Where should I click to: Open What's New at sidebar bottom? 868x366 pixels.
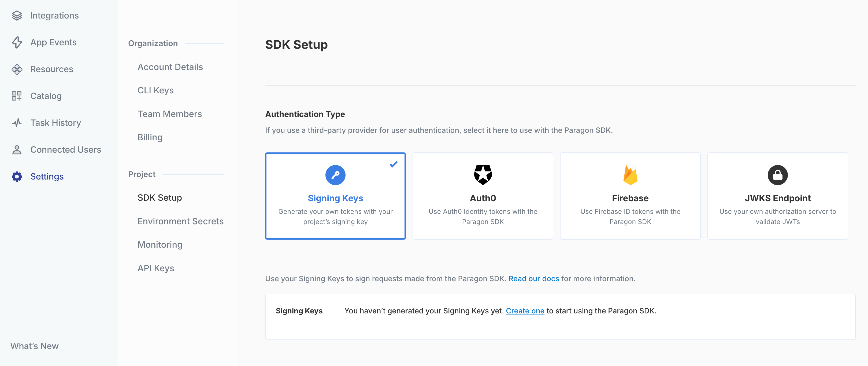(34, 346)
